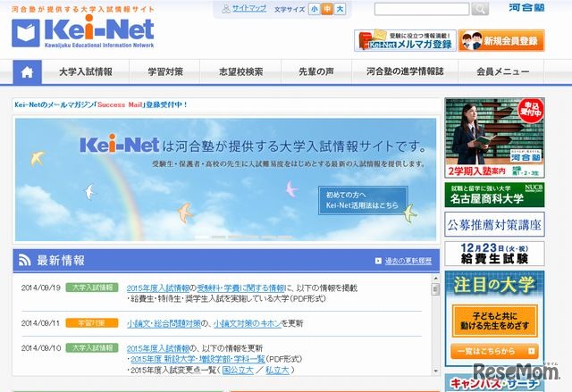Open the 志望校検索 menu
572x392 pixels.
pyautogui.click(x=240, y=71)
